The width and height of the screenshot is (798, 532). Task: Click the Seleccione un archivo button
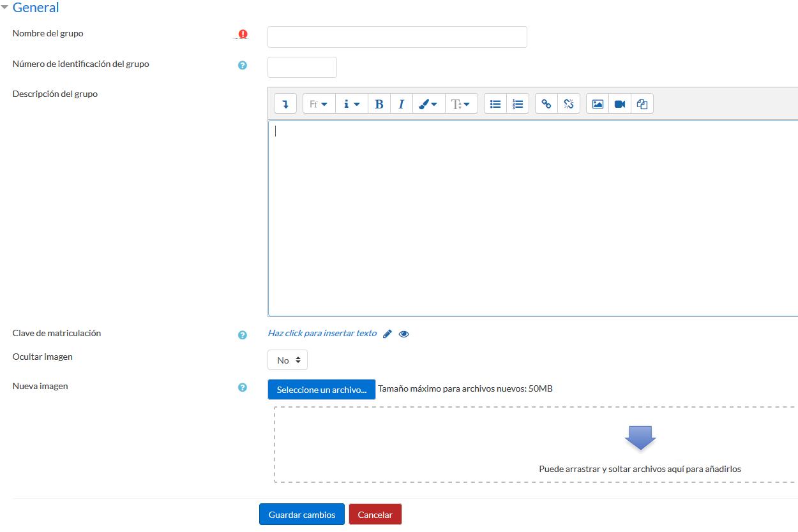(322, 390)
